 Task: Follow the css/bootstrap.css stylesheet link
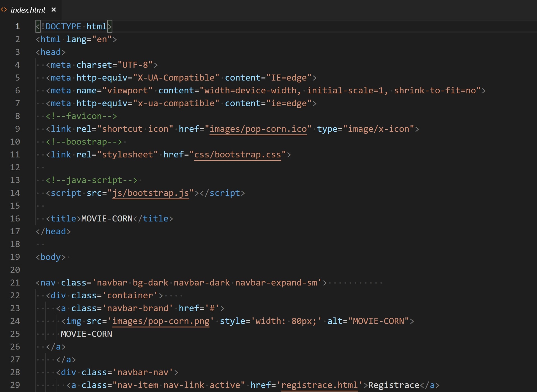[237, 155]
